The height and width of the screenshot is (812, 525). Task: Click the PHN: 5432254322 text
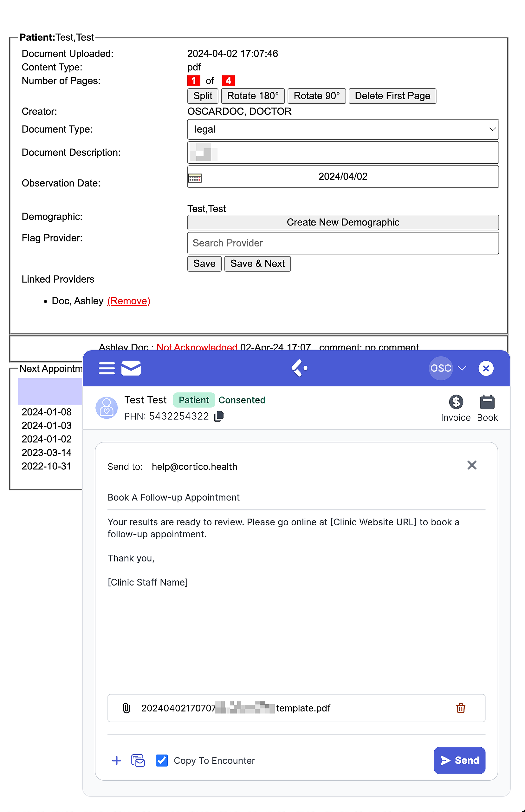(x=166, y=416)
